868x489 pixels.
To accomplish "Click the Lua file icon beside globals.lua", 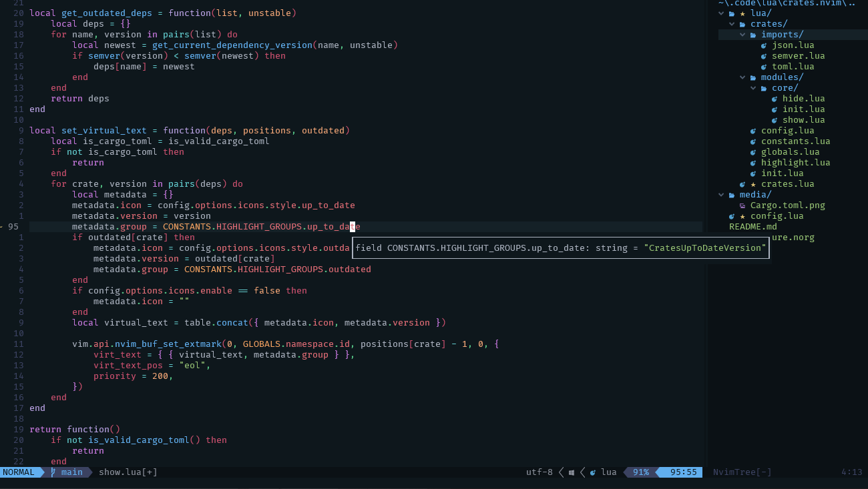I will (x=753, y=152).
